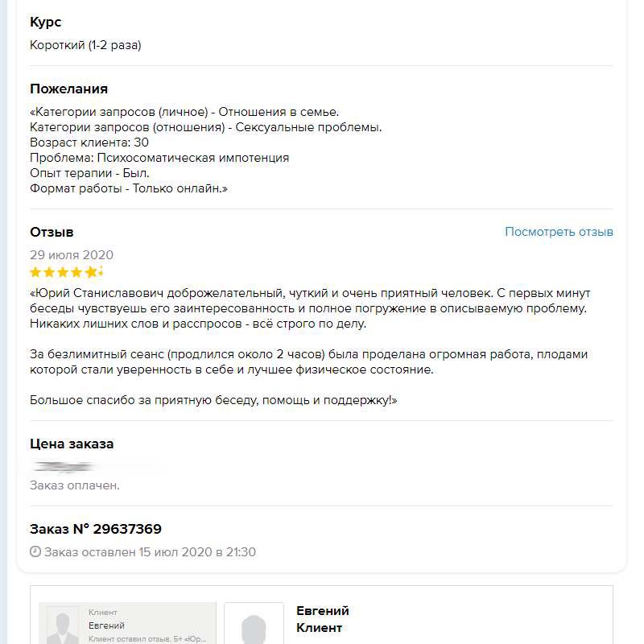Click the clock icon beside order timestamp
This screenshot has width=644, height=644.
[35, 552]
